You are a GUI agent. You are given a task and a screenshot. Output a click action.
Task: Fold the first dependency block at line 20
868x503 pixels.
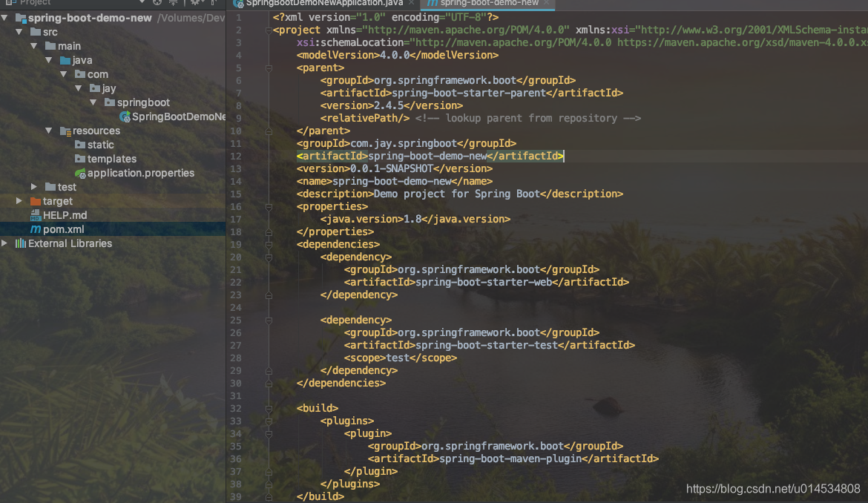click(269, 257)
